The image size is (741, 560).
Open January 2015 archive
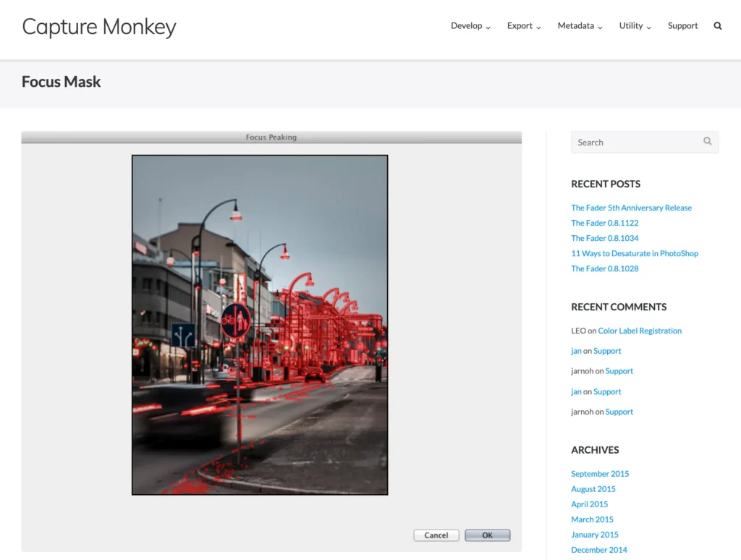[x=595, y=535]
